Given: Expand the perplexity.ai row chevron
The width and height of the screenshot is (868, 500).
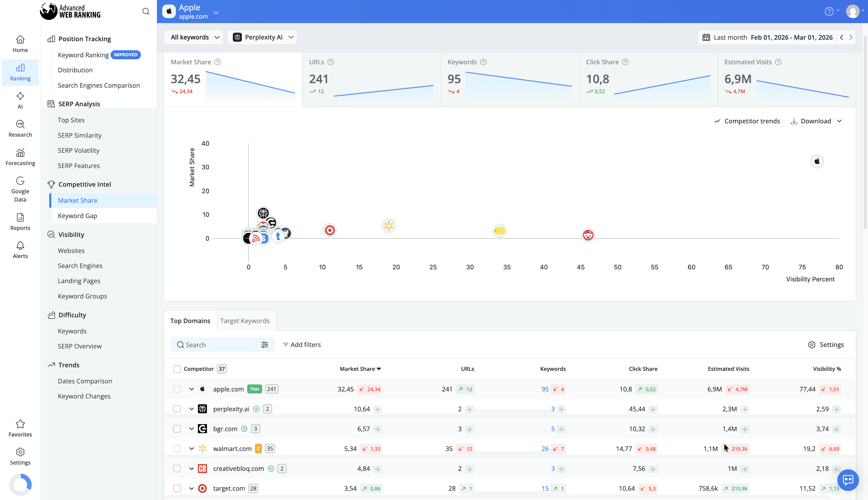Looking at the screenshot, I should (192, 409).
